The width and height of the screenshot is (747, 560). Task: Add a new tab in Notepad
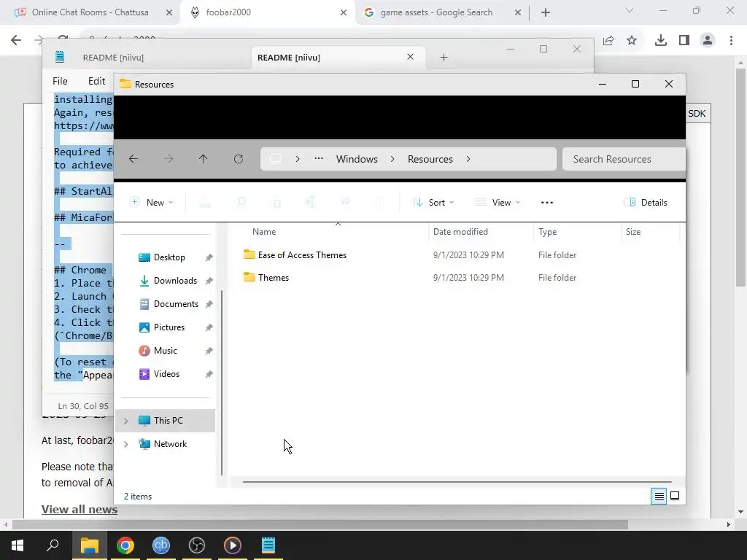[x=444, y=58]
